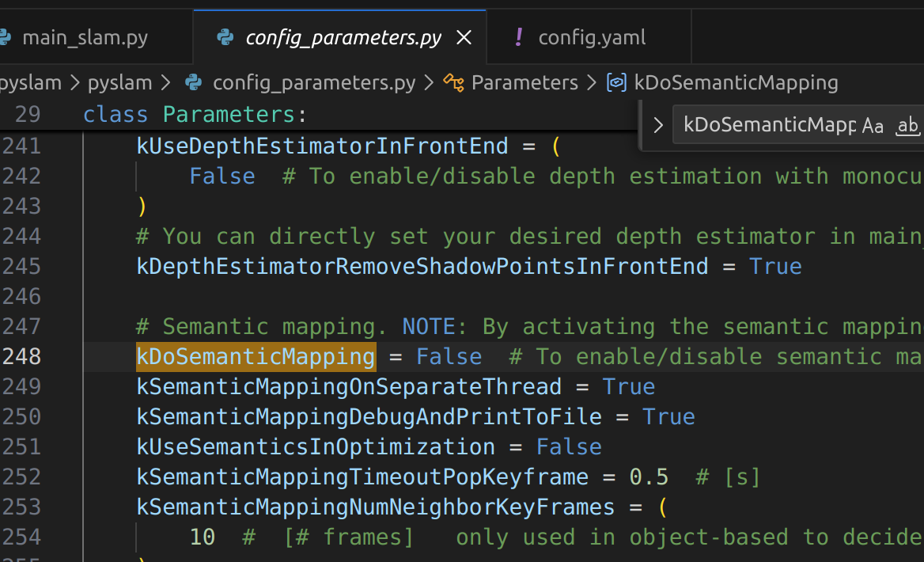Click True value of kDepthEstimatorRemoveShadowPointsInFrontEnd
Image resolution: width=924 pixels, height=562 pixels.
click(775, 267)
